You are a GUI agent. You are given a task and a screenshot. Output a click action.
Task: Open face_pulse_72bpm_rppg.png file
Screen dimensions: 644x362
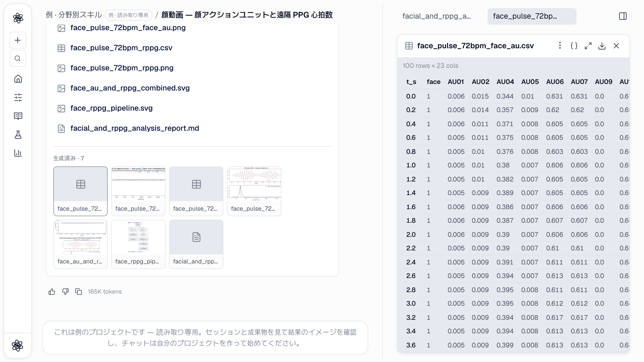tap(122, 68)
